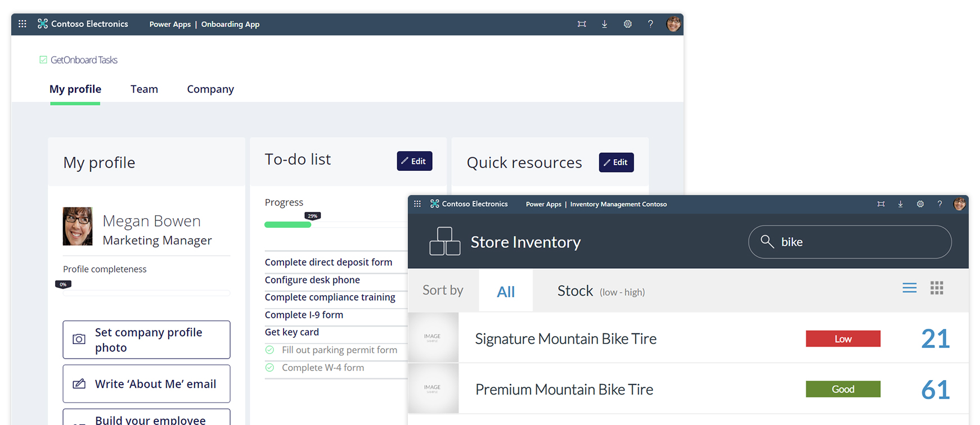This screenshot has width=980, height=425.
Task: Click camera icon on Set company profile photo
Action: 79,340
